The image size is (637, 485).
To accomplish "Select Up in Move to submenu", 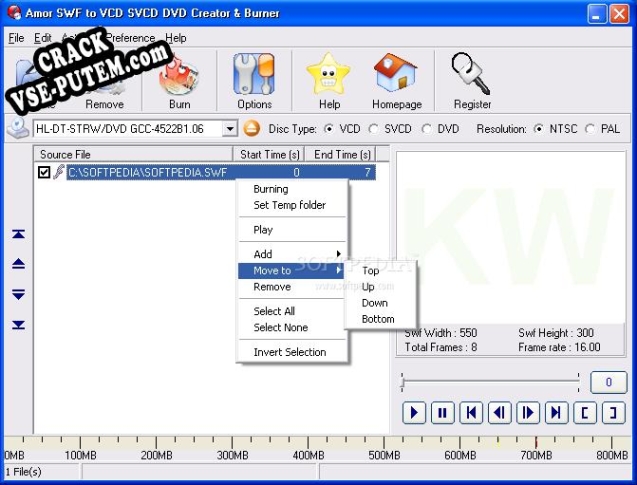I will [x=379, y=287].
